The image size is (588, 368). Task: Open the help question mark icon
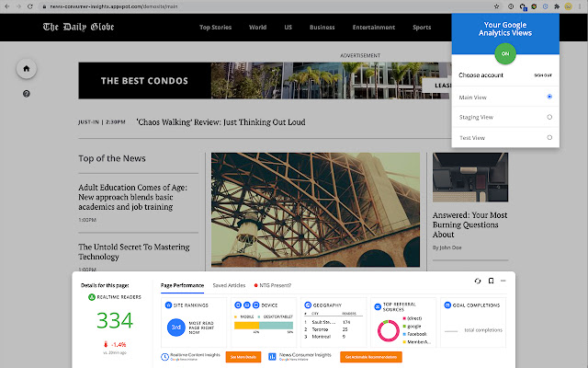[27, 93]
